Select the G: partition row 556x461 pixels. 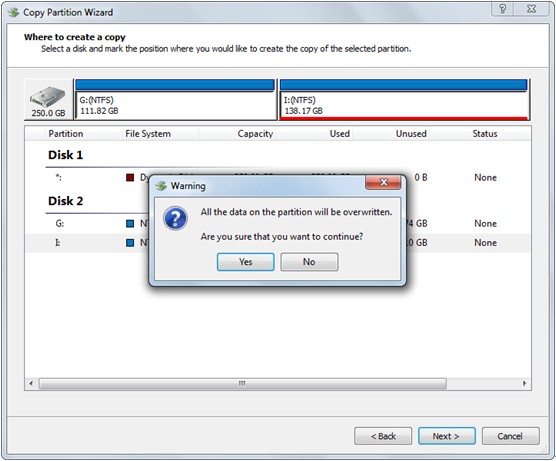tap(278, 223)
